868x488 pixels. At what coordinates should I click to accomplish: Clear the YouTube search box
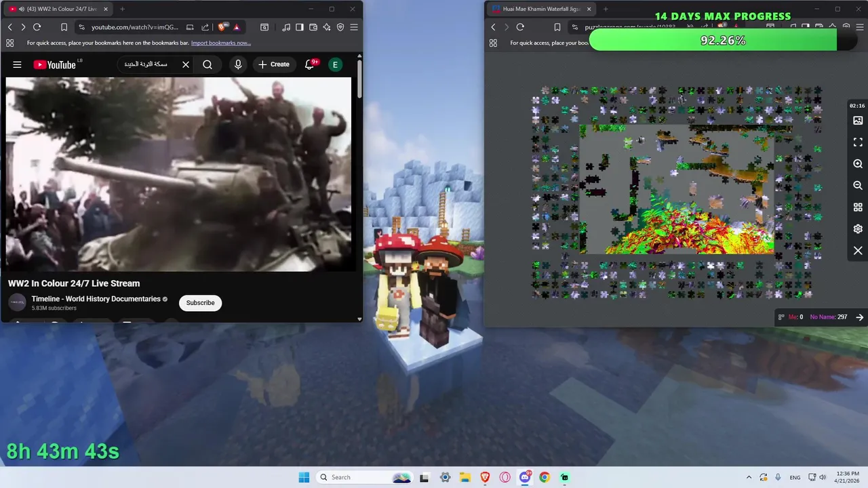186,64
